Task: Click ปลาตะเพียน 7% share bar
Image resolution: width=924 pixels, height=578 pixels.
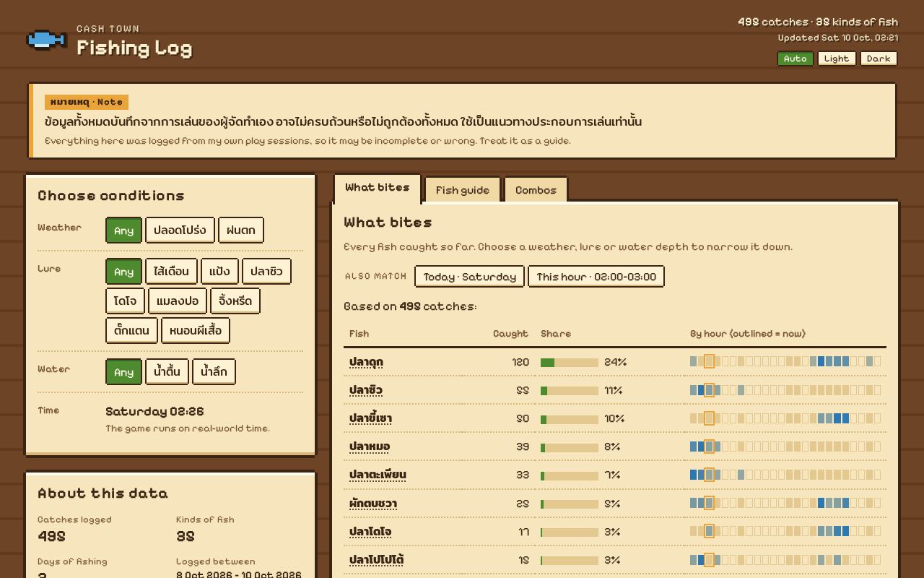Action: tap(570, 475)
